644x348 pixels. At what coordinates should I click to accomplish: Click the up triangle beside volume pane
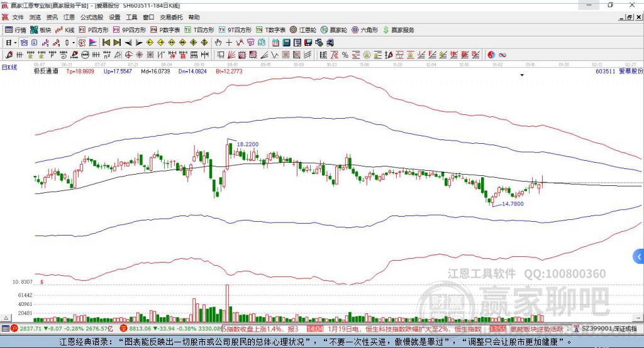click(6, 318)
